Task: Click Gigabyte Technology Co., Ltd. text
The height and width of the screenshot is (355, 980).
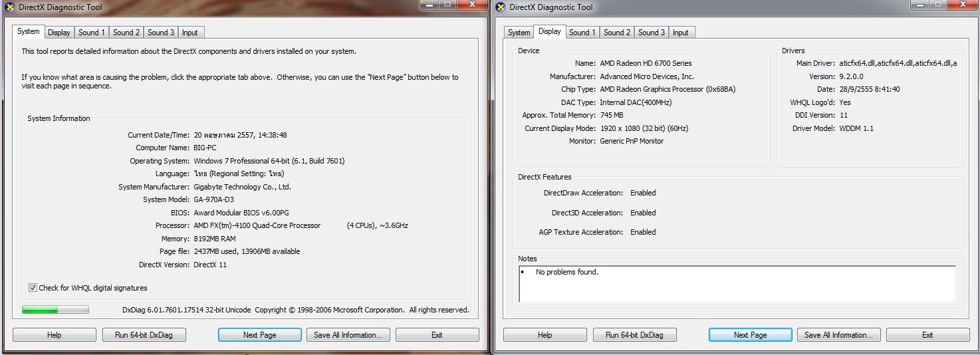Action: click(242, 187)
